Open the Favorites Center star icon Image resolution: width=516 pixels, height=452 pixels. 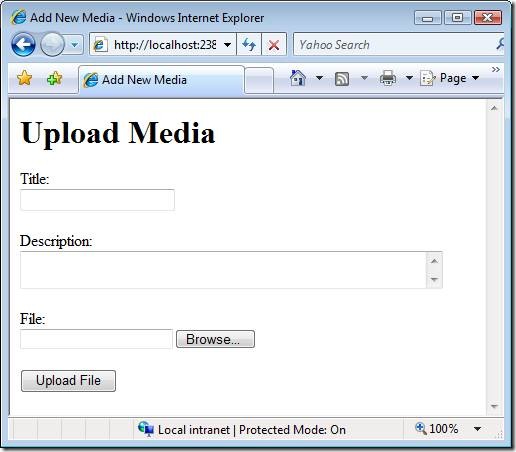24,78
